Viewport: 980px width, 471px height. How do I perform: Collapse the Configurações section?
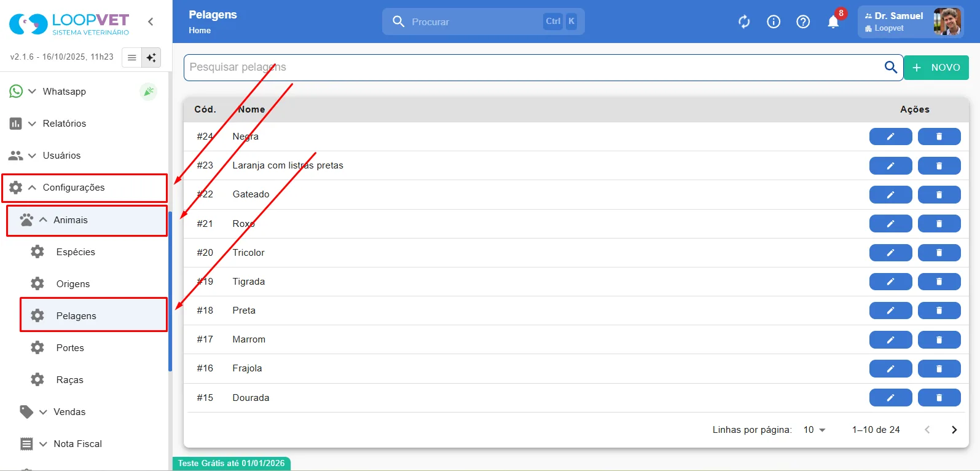tap(84, 188)
